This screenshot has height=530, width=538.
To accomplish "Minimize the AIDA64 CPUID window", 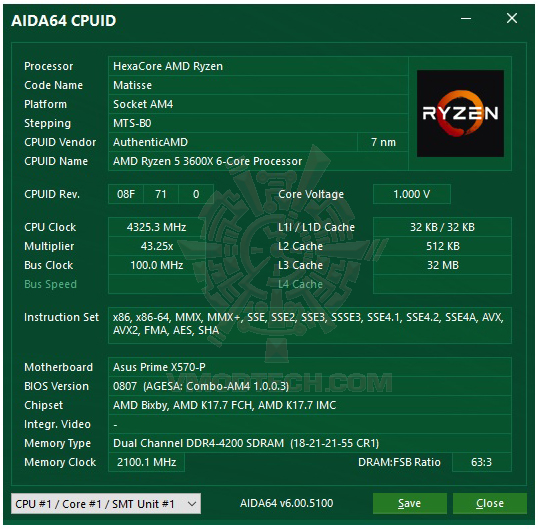I will point(466,19).
